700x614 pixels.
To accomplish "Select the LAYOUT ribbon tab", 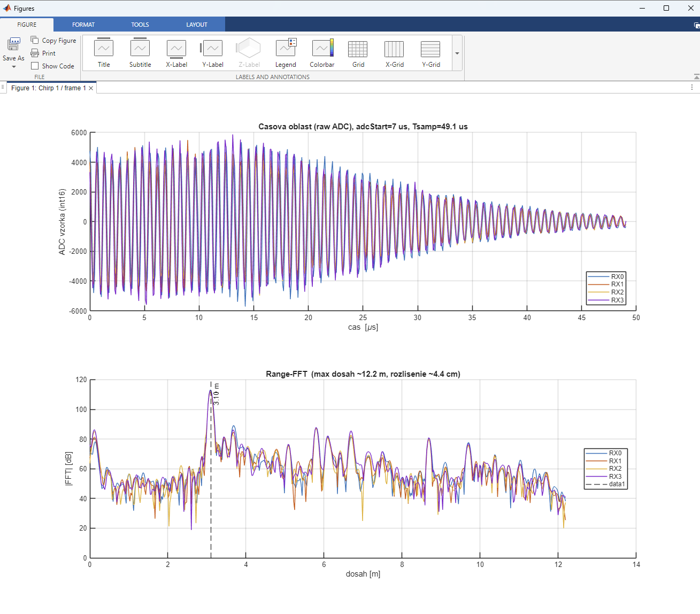I will [x=197, y=25].
